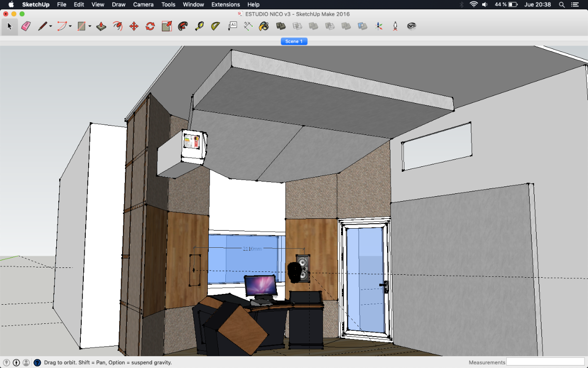The image size is (588, 368).
Task: Select the Eraser tool
Action: point(26,26)
